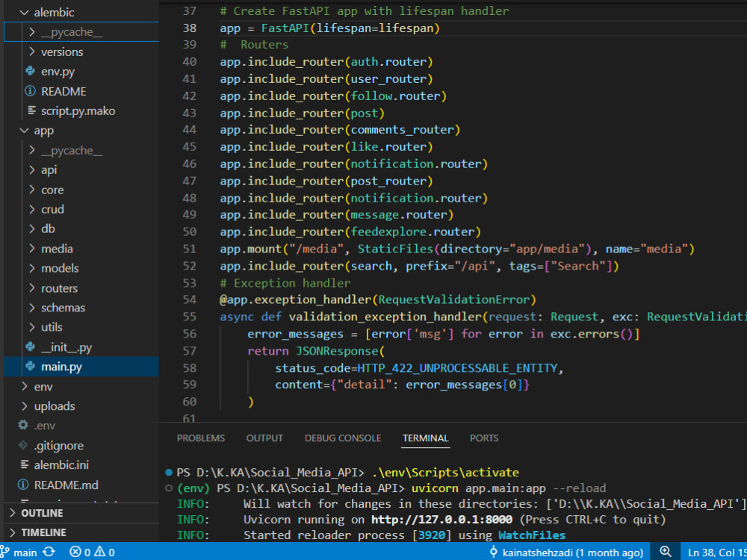Switch to the PROBLEMS tab
Viewport: 747px width, 560px height.
pyautogui.click(x=200, y=438)
